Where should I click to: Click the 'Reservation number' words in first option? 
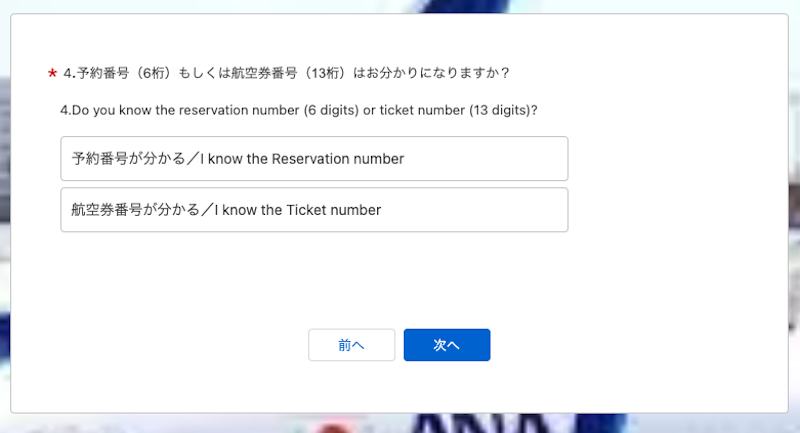(x=338, y=159)
